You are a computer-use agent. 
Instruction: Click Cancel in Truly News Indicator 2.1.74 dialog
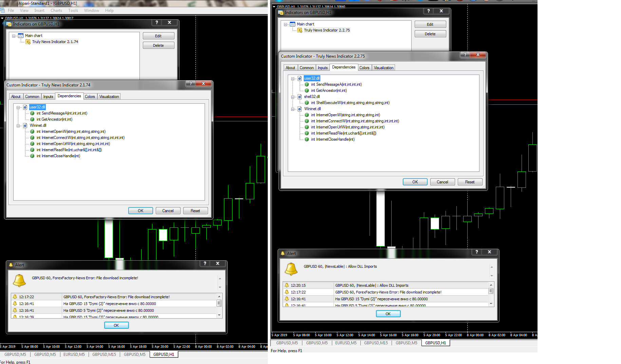coord(168,211)
